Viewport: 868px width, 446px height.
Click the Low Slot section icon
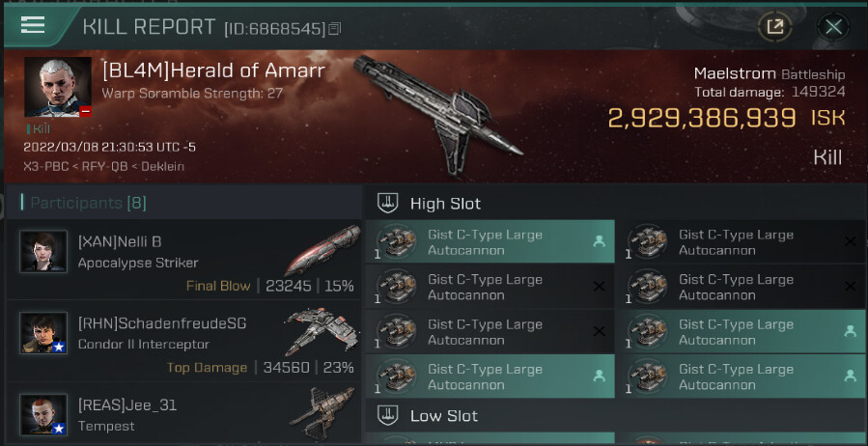point(387,416)
